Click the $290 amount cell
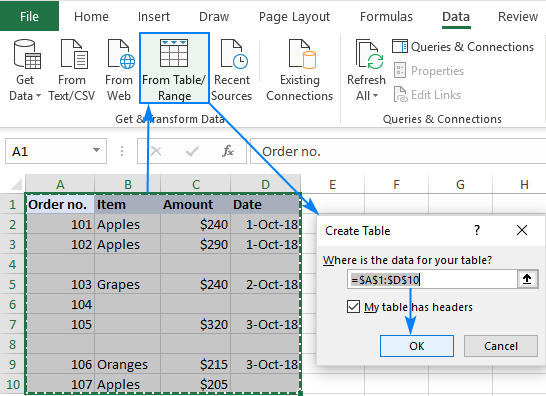546x396 pixels. coord(196,244)
